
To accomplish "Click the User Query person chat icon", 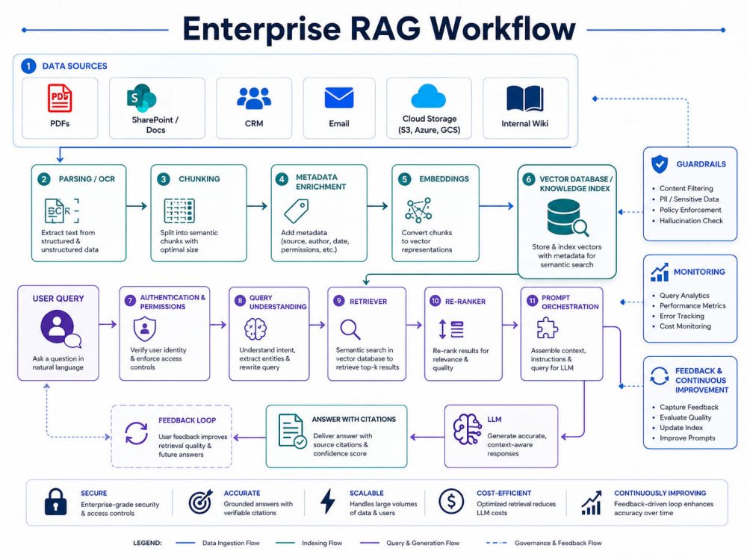I will tap(61, 329).
